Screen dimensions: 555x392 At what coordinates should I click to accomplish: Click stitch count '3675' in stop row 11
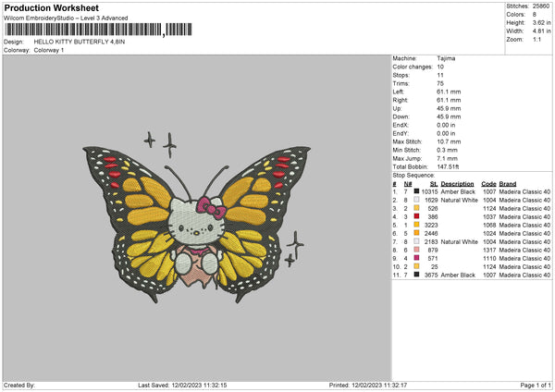point(431,276)
